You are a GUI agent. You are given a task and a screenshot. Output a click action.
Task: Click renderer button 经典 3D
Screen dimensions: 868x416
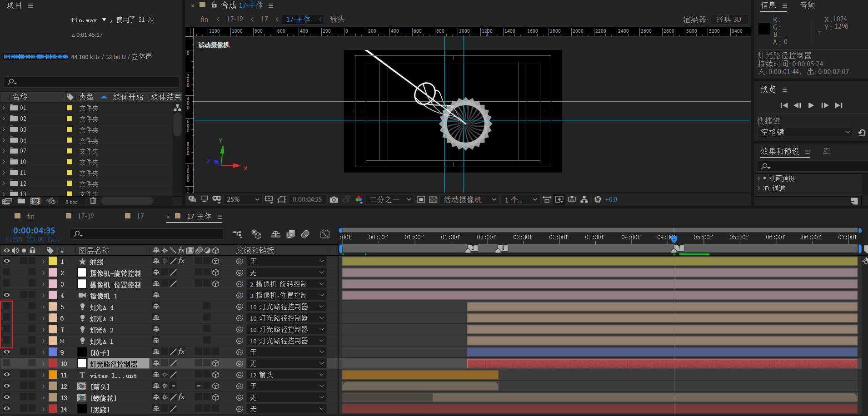click(729, 19)
